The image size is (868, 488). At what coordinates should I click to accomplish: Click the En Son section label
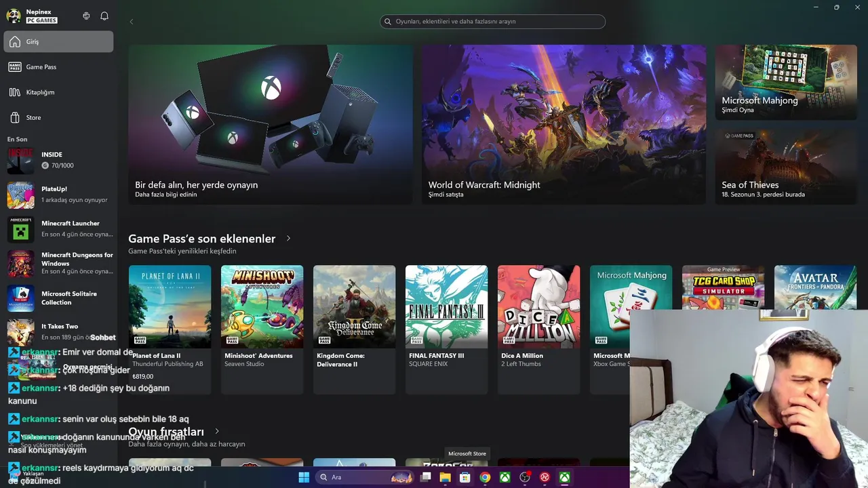17,139
